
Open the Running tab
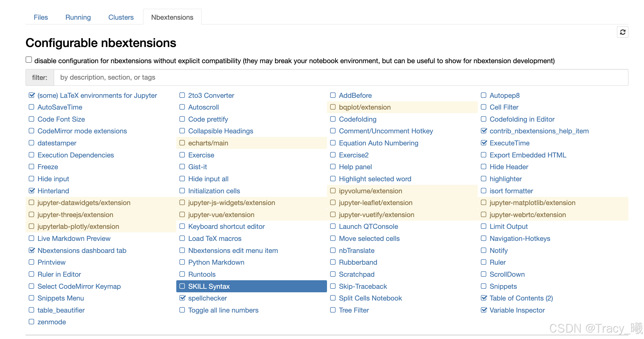78,17
